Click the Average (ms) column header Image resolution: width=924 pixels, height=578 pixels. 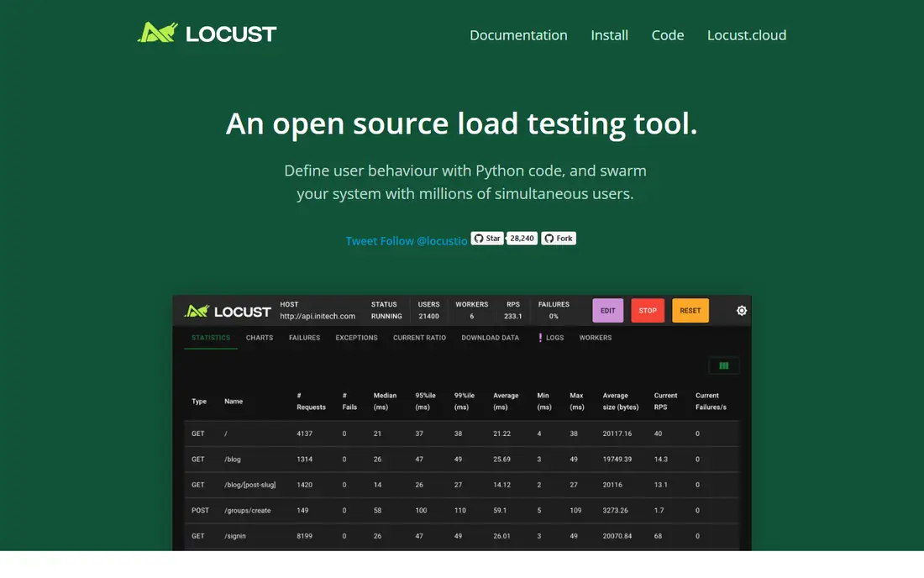(506, 402)
